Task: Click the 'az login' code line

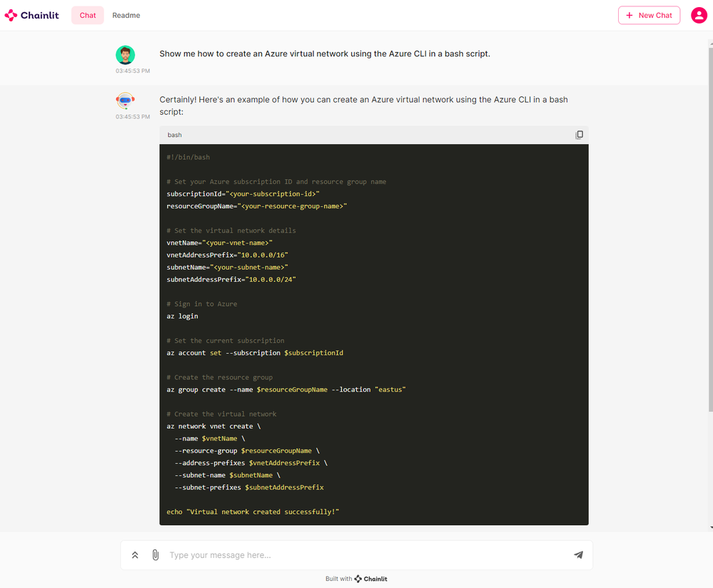Action: click(x=183, y=316)
